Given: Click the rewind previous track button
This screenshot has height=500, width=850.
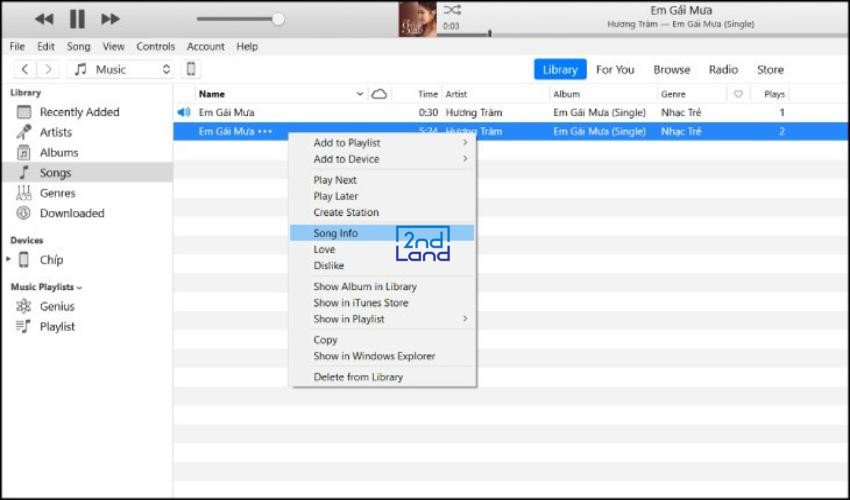Looking at the screenshot, I should (44, 19).
